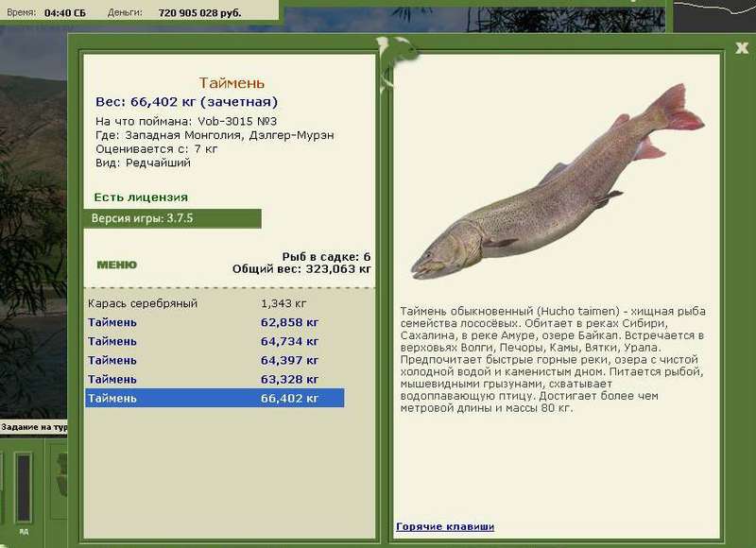Select Таймень 62,858 кг entry
The height and width of the screenshot is (548, 756).
coord(215,322)
